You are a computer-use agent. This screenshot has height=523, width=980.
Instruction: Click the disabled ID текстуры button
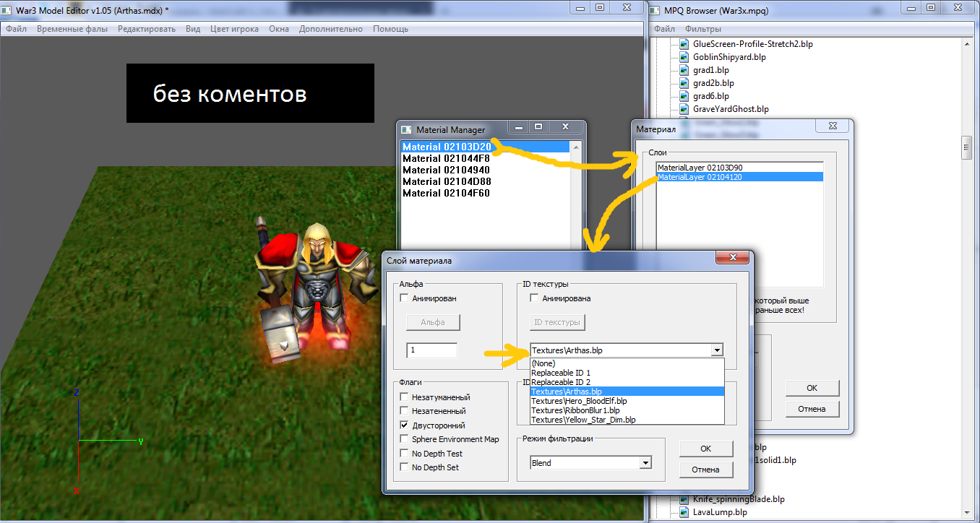pyautogui.click(x=557, y=322)
